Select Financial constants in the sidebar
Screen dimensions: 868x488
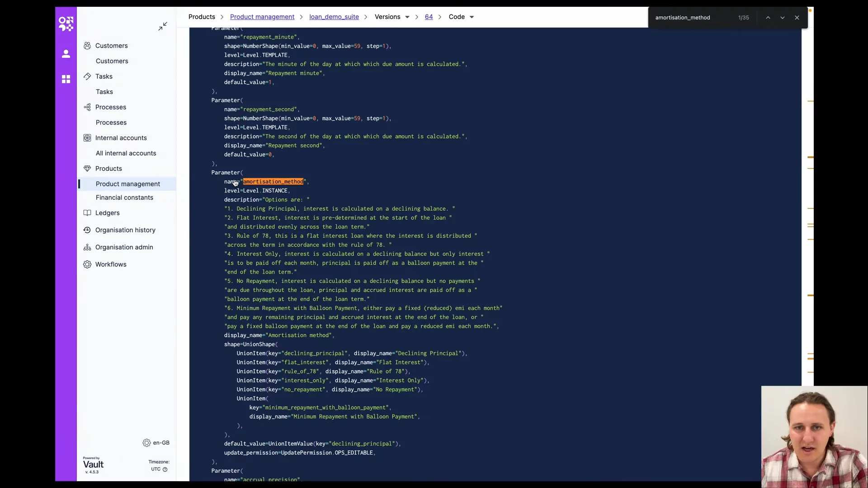[x=124, y=197]
